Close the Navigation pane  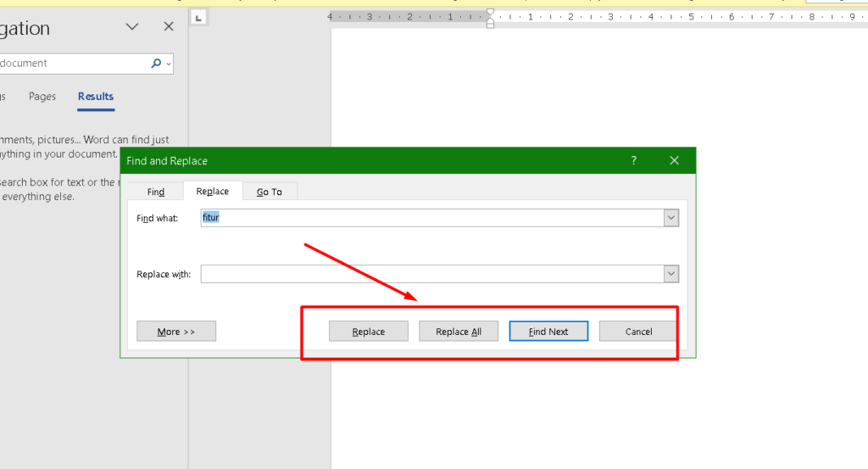click(169, 27)
